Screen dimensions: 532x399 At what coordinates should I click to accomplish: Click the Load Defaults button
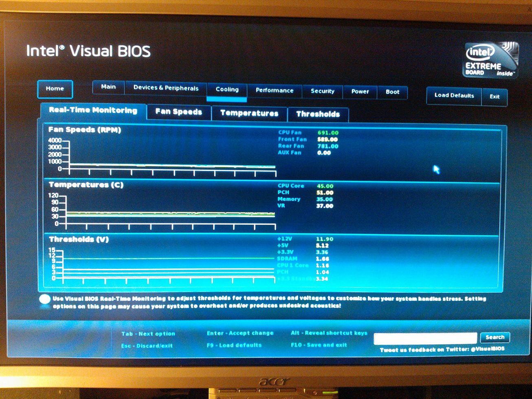pos(454,96)
